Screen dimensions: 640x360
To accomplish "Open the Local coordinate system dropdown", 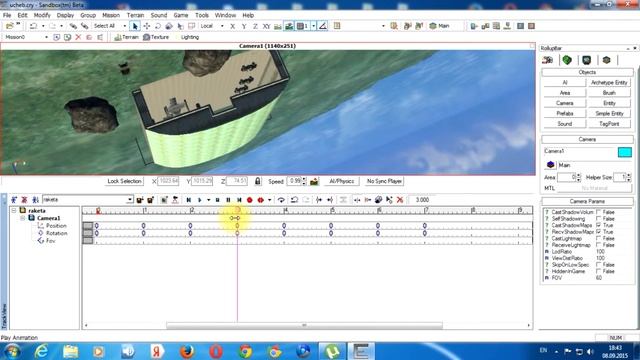I will [x=222, y=26].
